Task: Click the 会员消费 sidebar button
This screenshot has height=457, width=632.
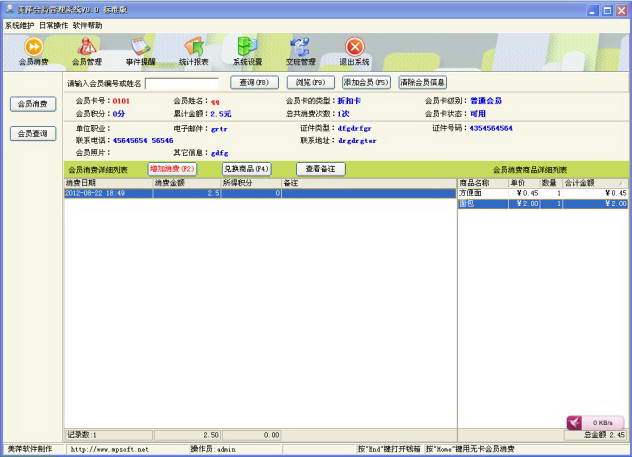Action: point(33,104)
